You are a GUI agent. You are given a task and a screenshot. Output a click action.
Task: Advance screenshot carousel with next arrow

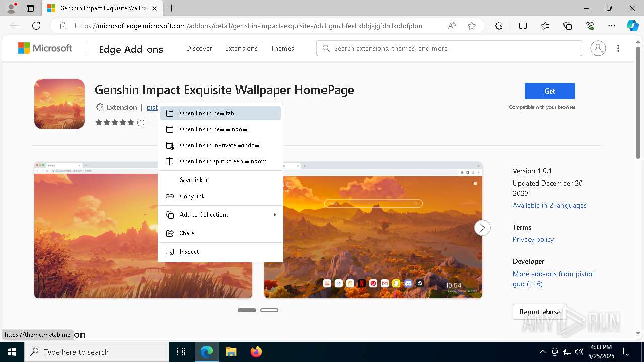(x=482, y=228)
